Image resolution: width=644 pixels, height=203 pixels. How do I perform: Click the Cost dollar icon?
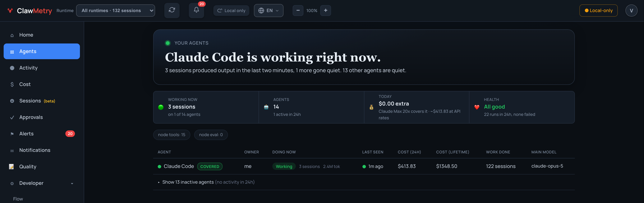[x=12, y=84]
